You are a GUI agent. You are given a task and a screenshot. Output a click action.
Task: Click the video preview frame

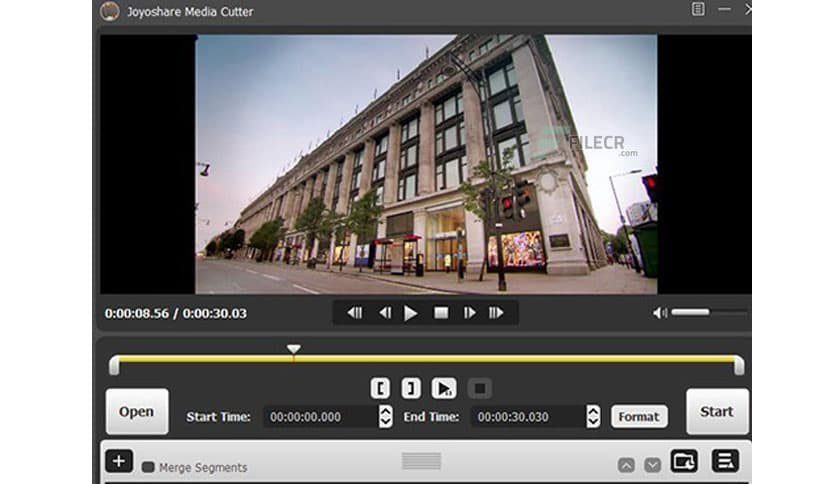[x=426, y=164]
